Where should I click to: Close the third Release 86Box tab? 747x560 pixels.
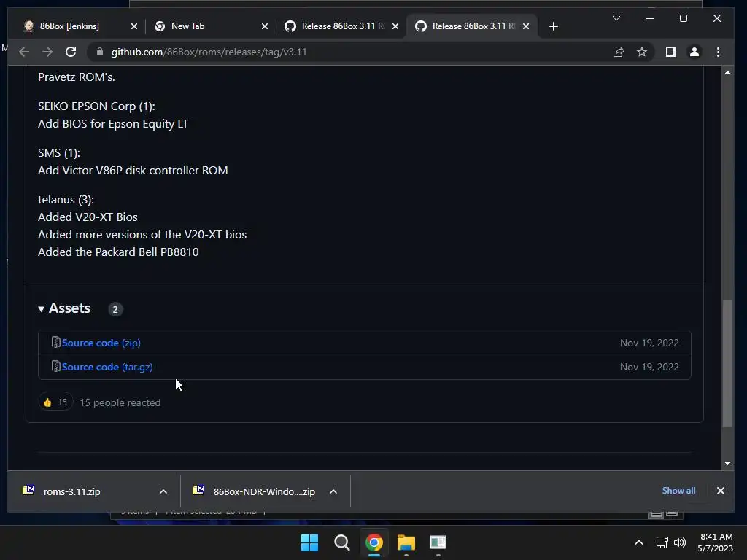click(x=395, y=26)
